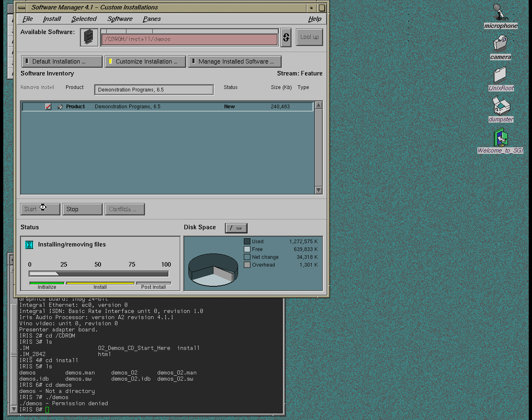Open the File menu
Image resolution: width=532 pixels, height=420 pixels.
click(x=27, y=19)
